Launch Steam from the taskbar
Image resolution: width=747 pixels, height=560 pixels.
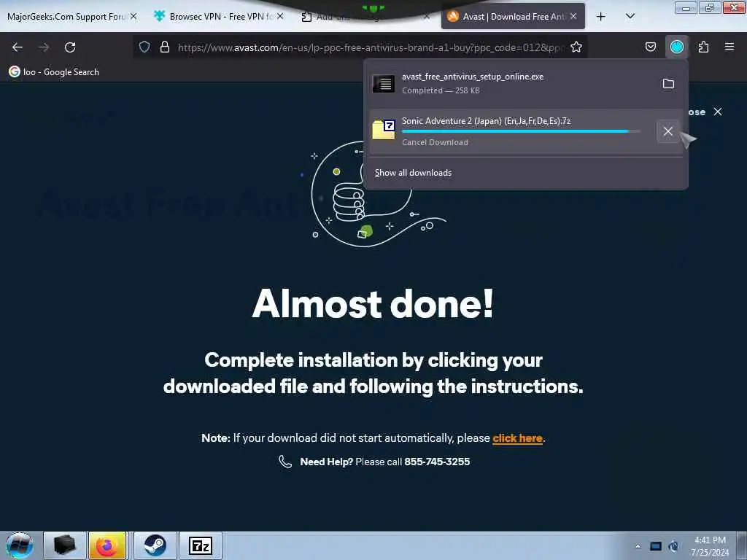[x=155, y=545]
